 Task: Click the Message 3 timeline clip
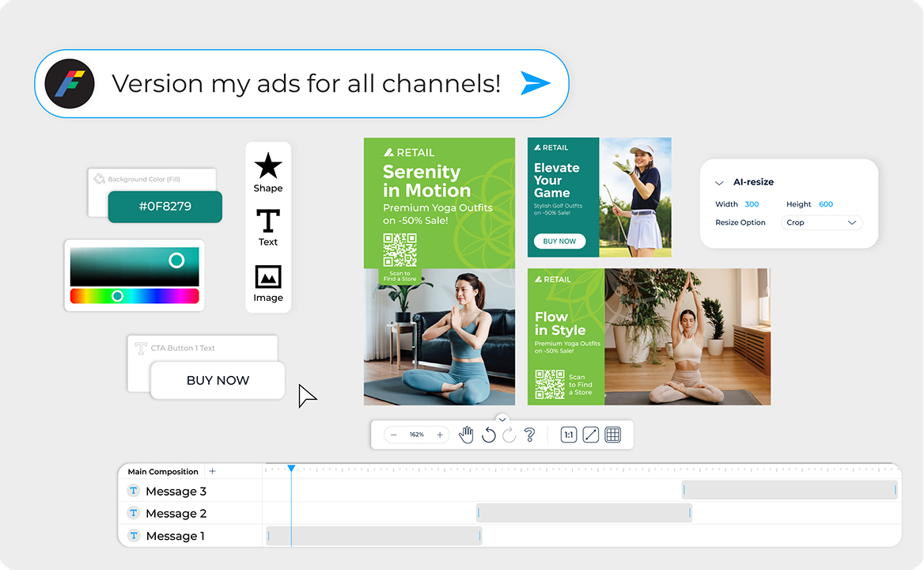coord(790,490)
